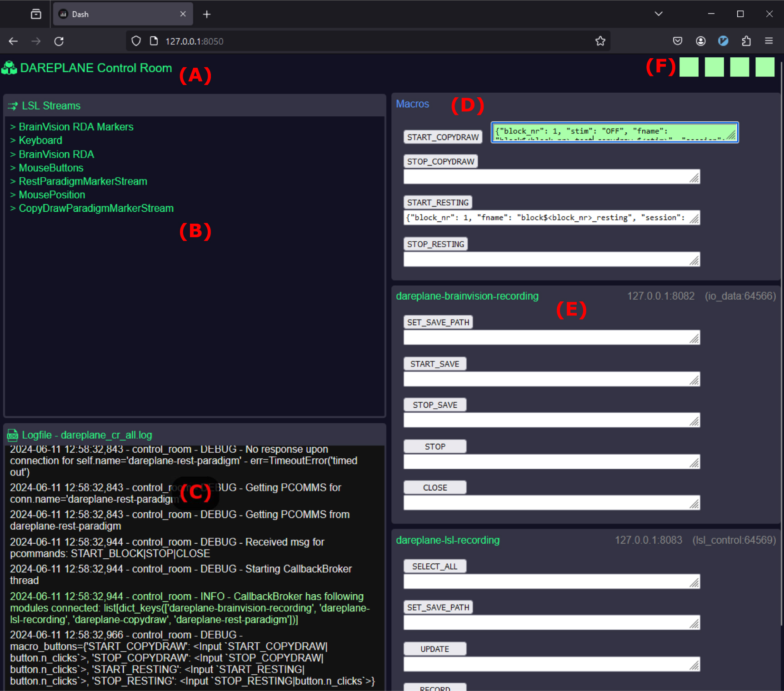The width and height of the screenshot is (784, 691).
Task: Click the LSL Streams arrow icon
Action: [12, 105]
